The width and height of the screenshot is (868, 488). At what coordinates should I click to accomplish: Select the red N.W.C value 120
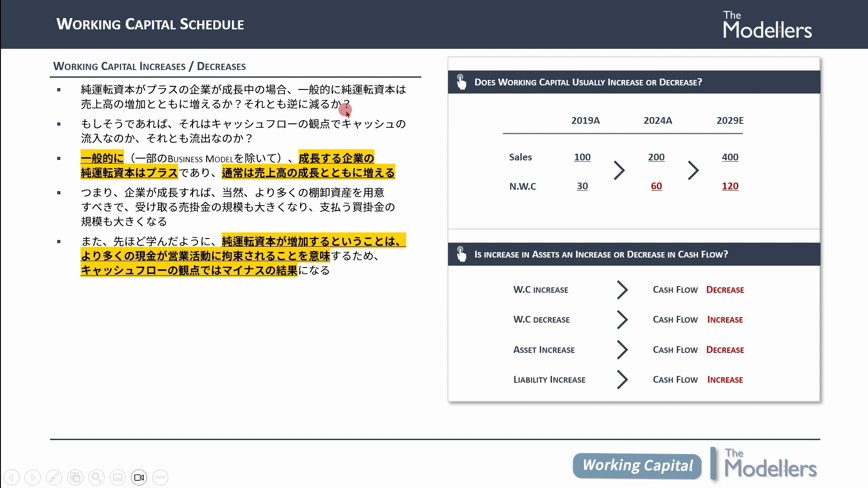[x=730, y=186]
